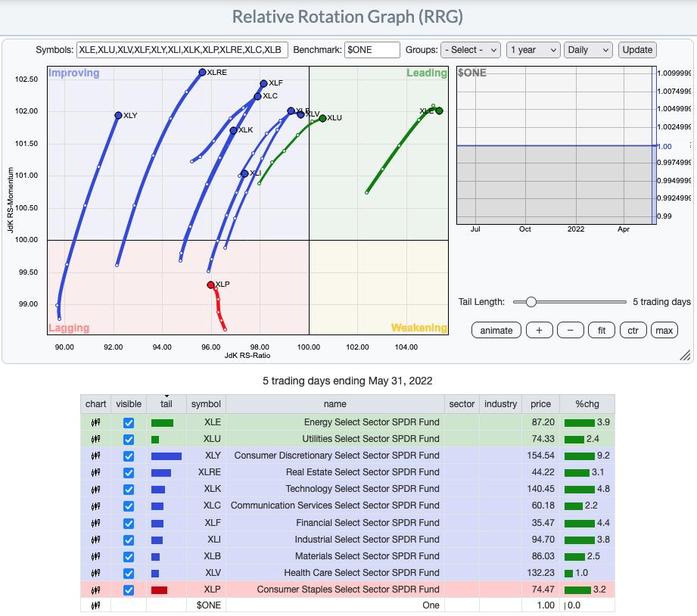The width and height of the screenshot is (697, 616).
Task: Open the 1 year period dropdown
Action: pyautogui.click(x=533, y=50)
